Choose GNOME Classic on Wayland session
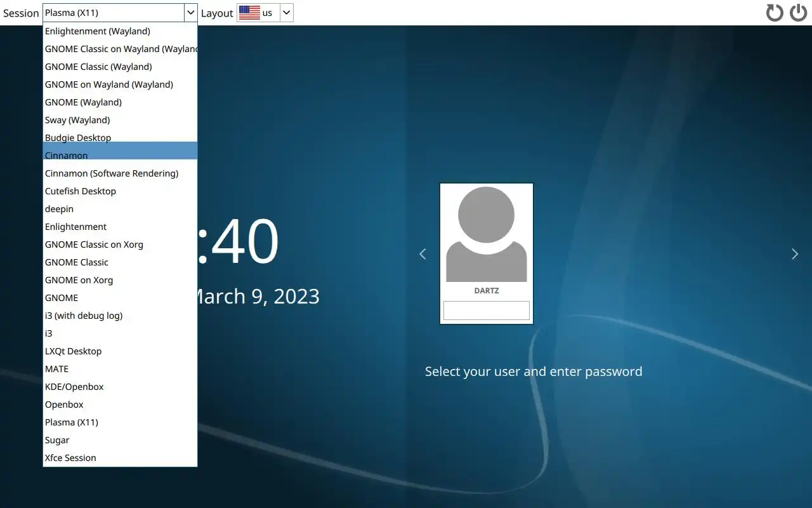Screen dimensions: 812x508 tap(120, 49)
